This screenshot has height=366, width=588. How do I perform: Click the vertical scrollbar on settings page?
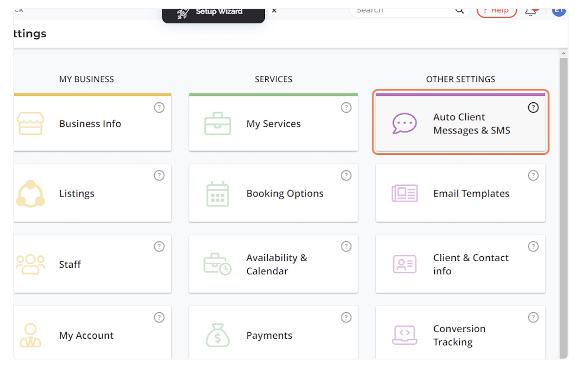coord(563,204)
